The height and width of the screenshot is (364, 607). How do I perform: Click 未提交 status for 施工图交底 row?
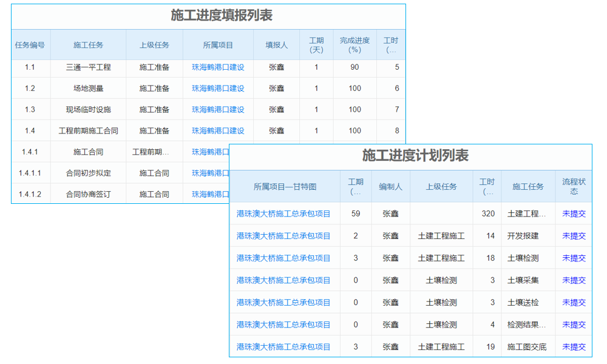tap(574, 346)
